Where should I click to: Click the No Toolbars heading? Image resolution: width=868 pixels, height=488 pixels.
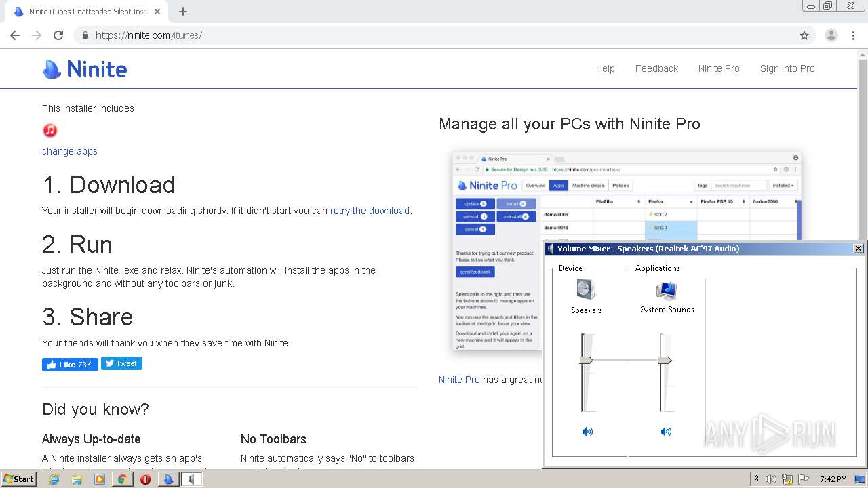[273, 439]
